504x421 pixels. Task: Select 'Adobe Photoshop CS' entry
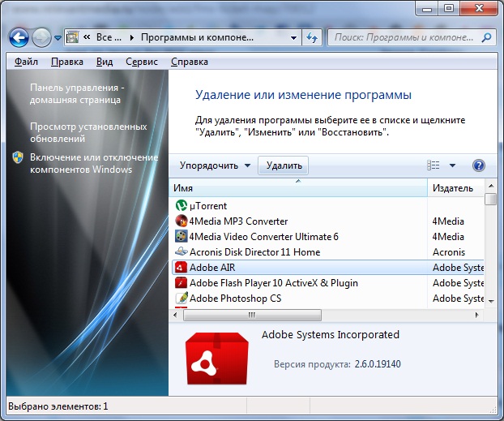coord(235,299)
